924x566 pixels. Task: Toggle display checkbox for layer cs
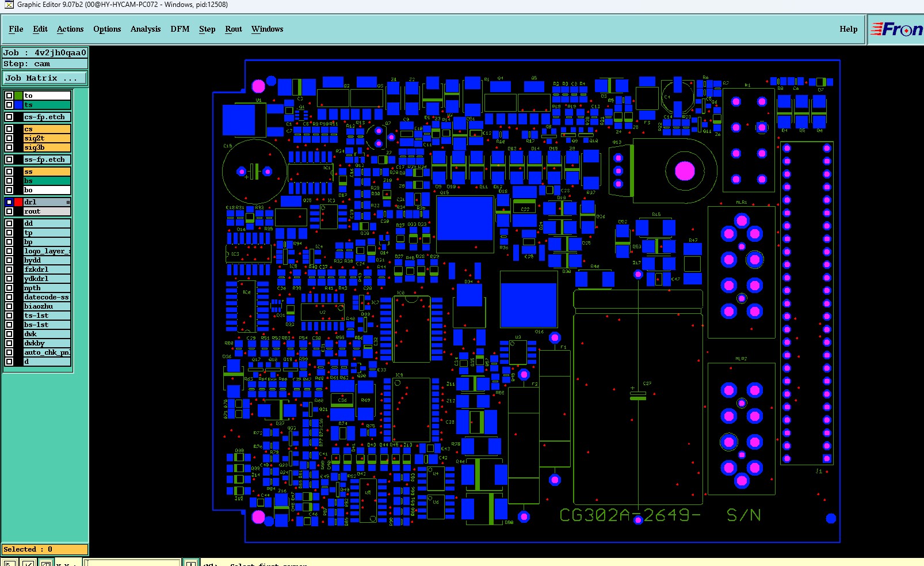[9, 129]
